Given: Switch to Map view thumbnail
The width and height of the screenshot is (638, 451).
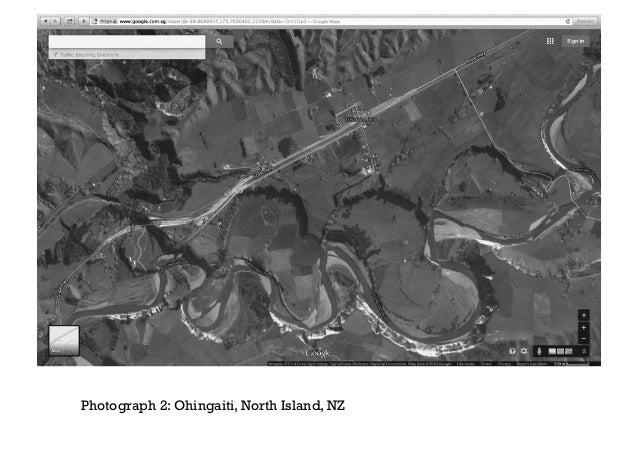Looking at the screenshot, I should coord(64,341).
